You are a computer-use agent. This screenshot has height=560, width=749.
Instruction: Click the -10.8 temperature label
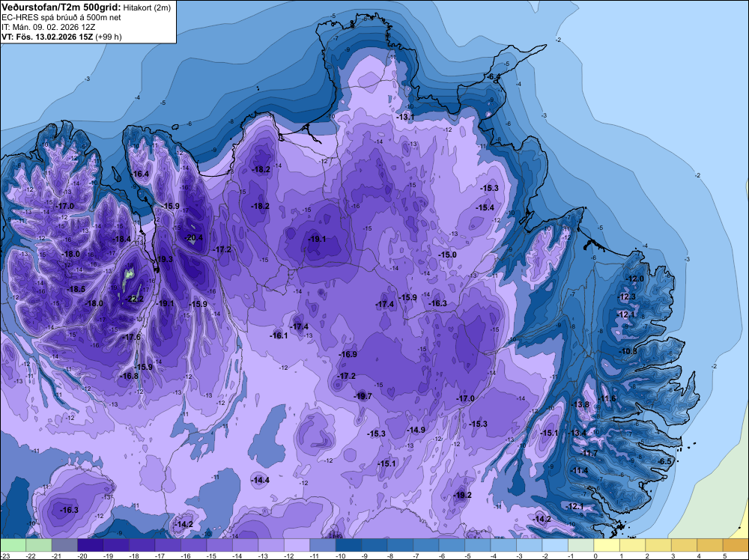pyautogui.click(x=628, y=351)
